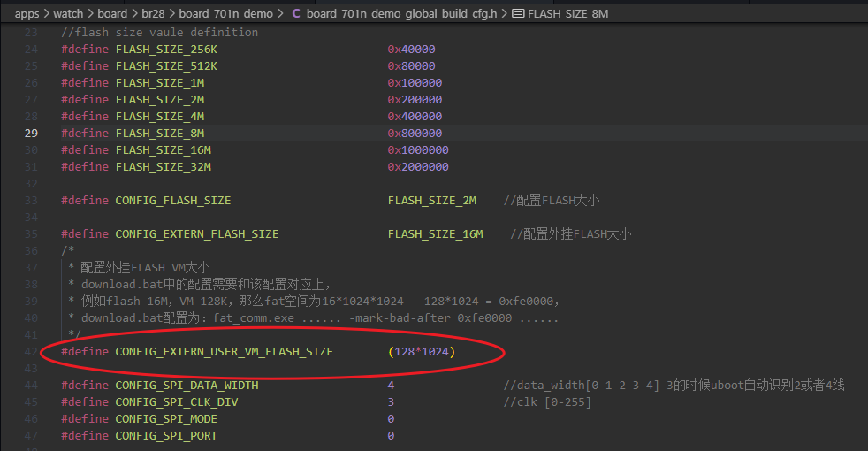Click the value 3 of CONFIG_SPI_CLK_DIV

391,402
